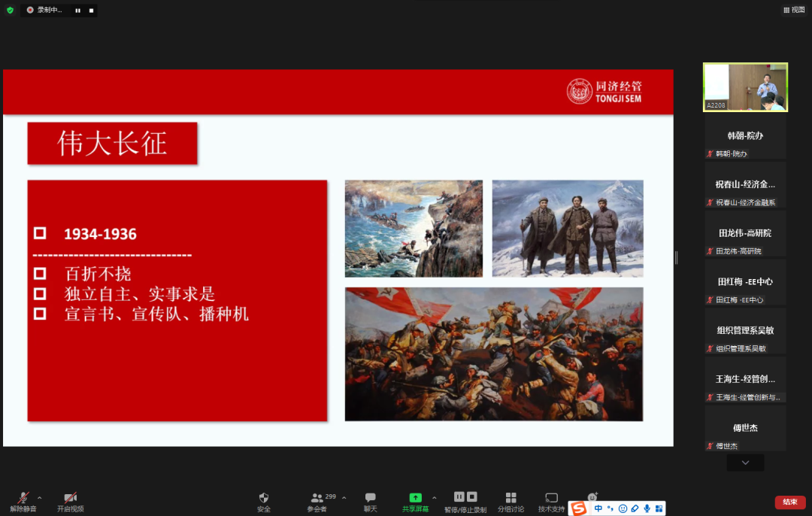Click the red 结束 end meeting button
The height and width of the screenshot is (516, 812).
tap(789, 502)
